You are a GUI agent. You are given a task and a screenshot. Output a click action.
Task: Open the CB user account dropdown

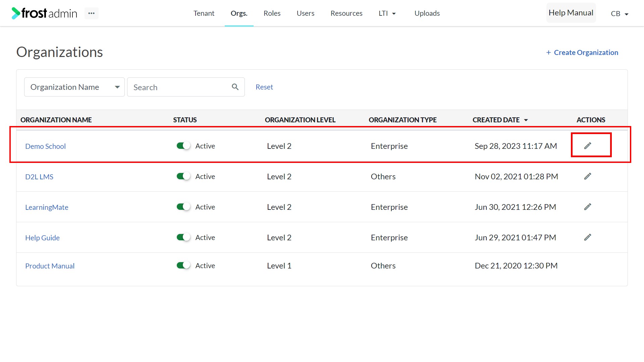[620, 14]
